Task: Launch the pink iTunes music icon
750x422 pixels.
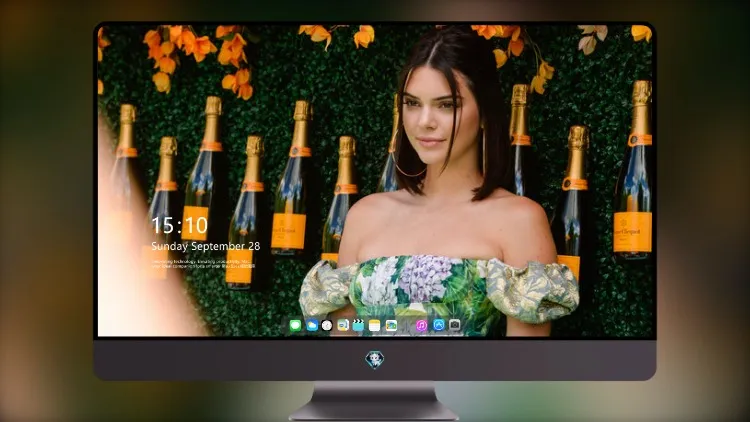Action: pos(422,325)
